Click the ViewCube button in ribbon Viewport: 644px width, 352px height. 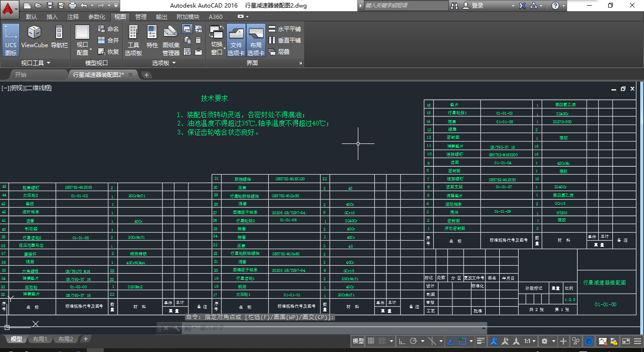coord(34,37)
